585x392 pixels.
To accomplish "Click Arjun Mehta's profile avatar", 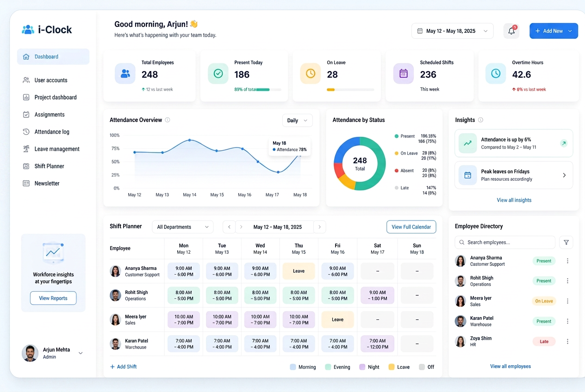I will (30, 353).
